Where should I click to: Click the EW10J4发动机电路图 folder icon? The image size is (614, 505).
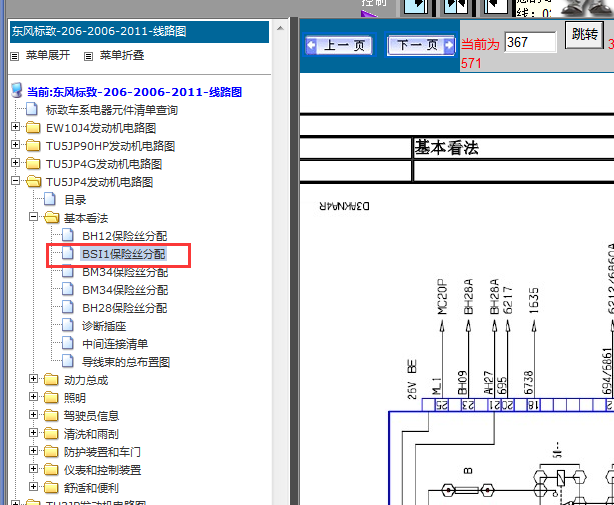pyautogui.click(x=33, y=127)
